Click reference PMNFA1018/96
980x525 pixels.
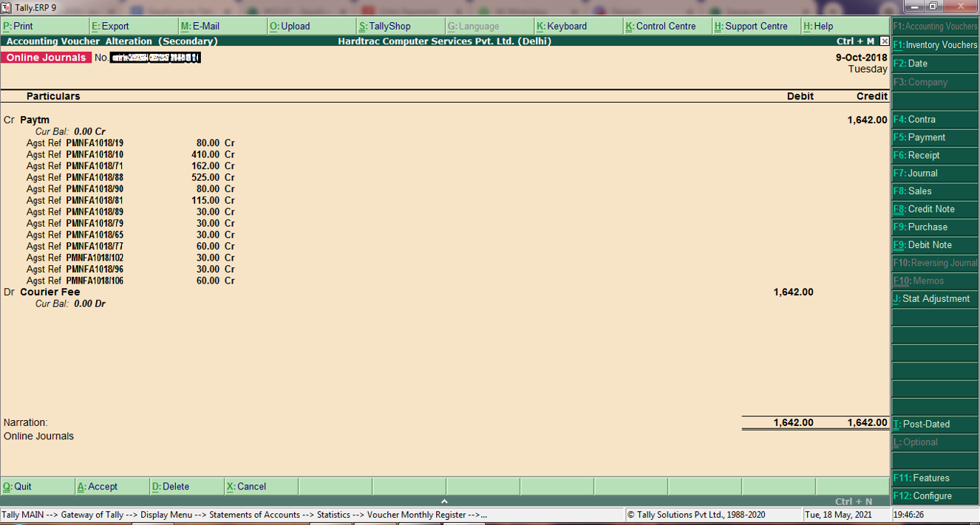[95, 269]
